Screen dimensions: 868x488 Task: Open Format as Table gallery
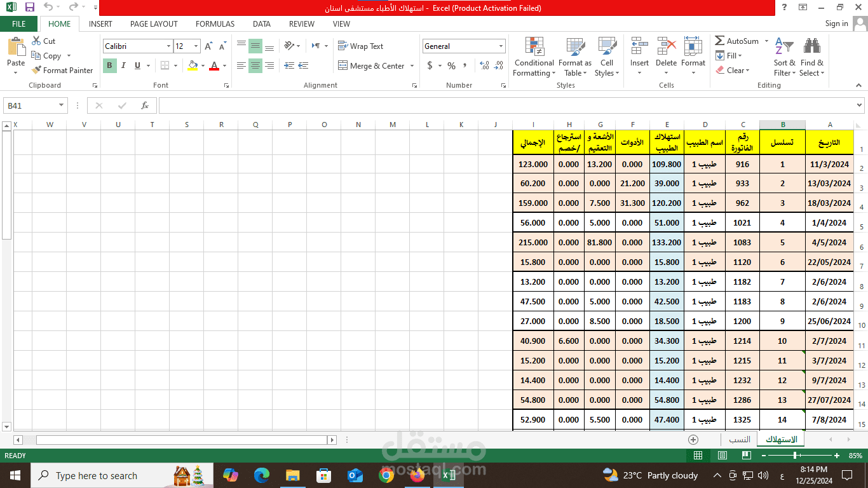(575, 57)
